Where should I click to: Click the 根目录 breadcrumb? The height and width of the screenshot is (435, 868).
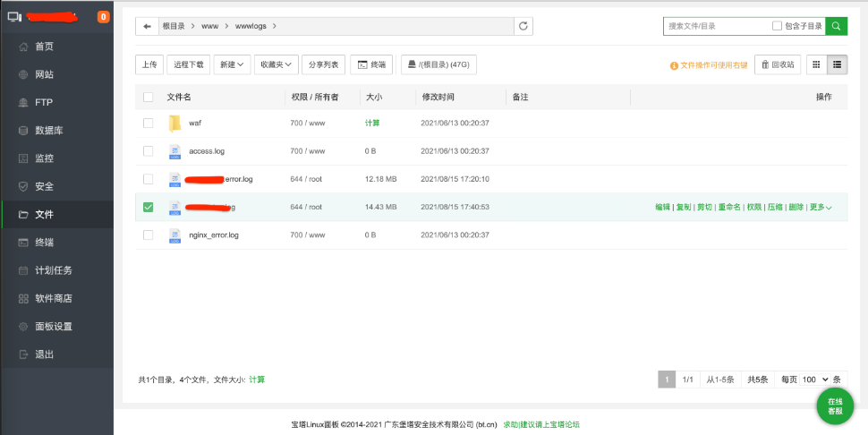pos(174,26)
